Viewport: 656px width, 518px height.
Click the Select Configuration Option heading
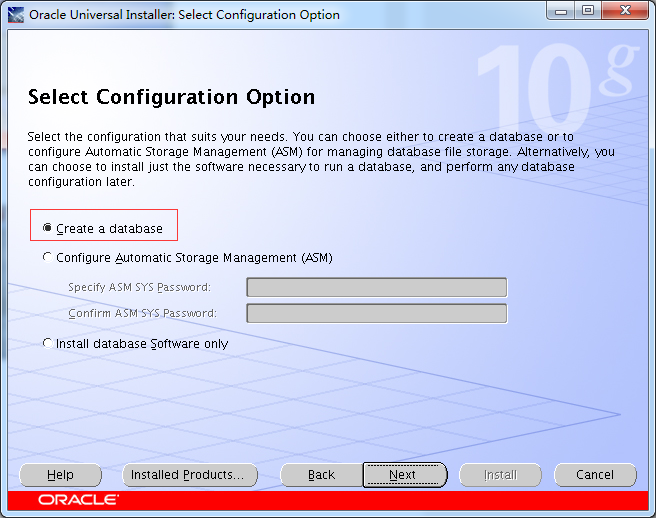(x=172, y=97)
